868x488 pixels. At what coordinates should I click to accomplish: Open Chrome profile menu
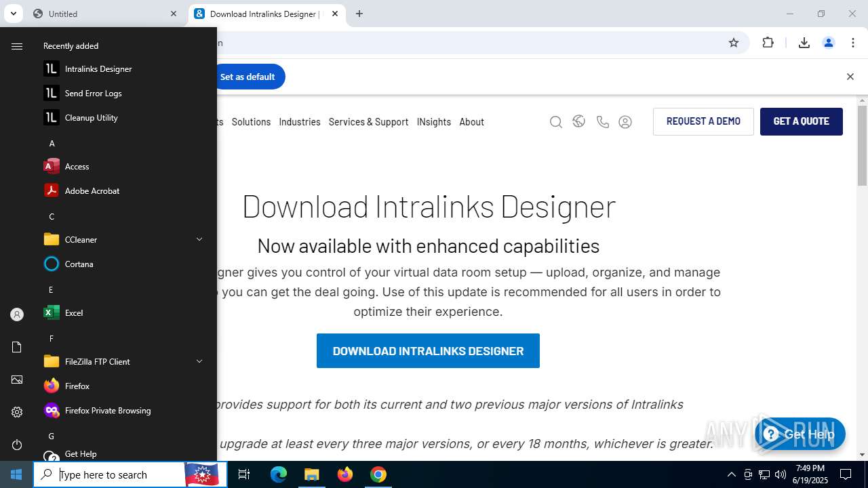[828, 43]
